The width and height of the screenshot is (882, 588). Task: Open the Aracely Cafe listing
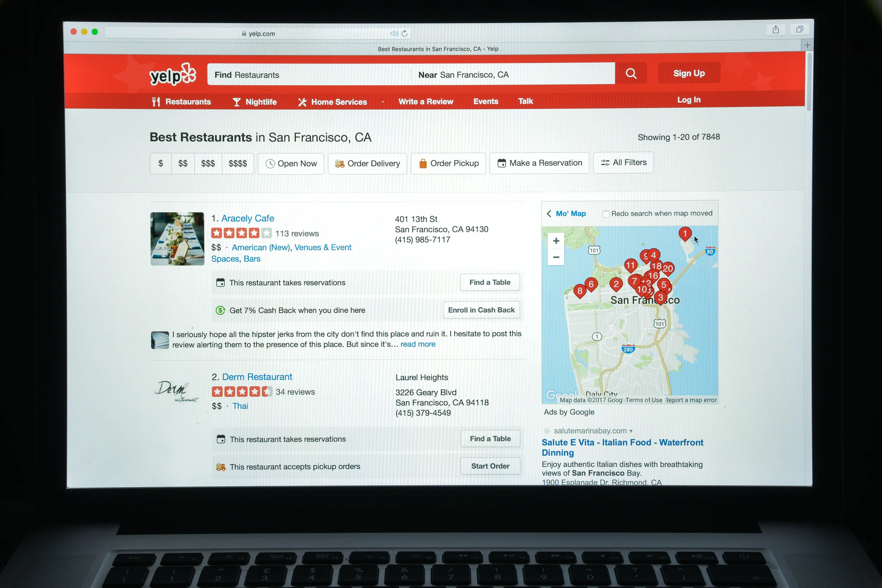pyautogui.click(x=248, y=218)
